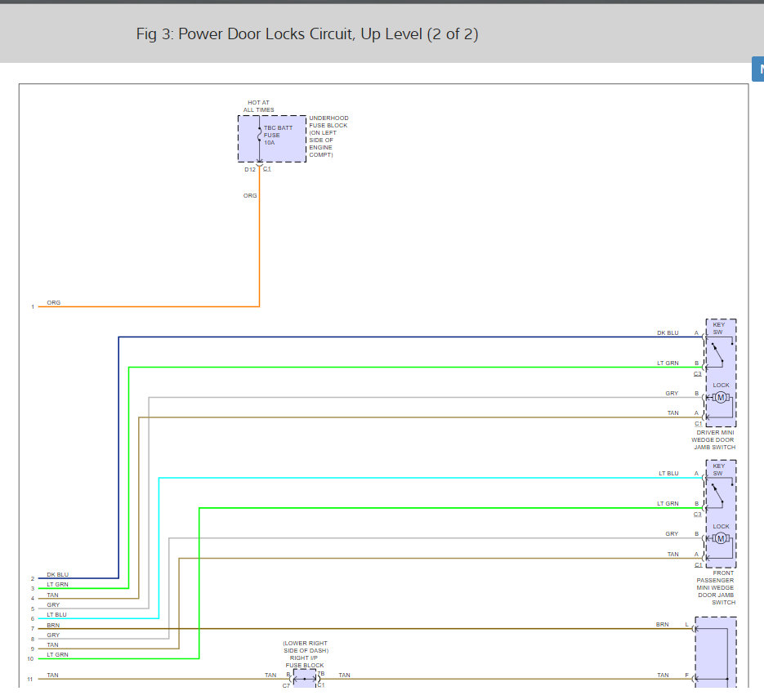Click the 'TAN' label on wire 11
The height and width of the screenshot is (700, 764).
tap(52, 675)
